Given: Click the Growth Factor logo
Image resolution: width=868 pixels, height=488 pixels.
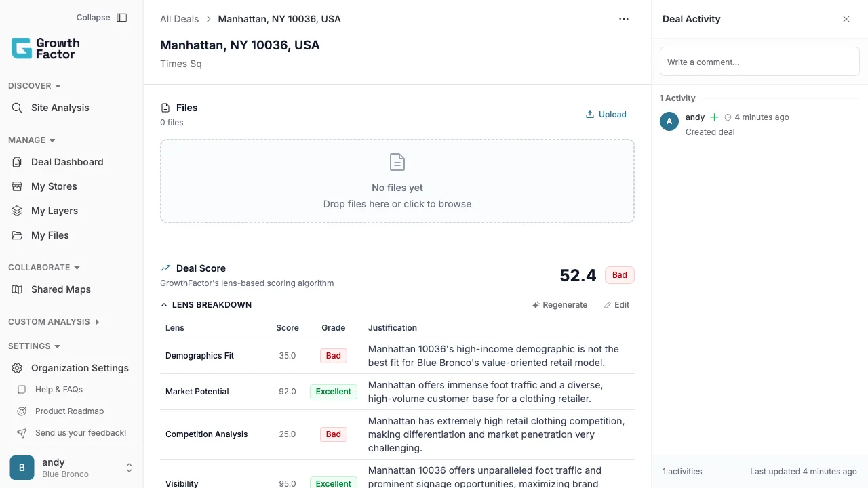Looking at the screenshot, I should [45, 47].
